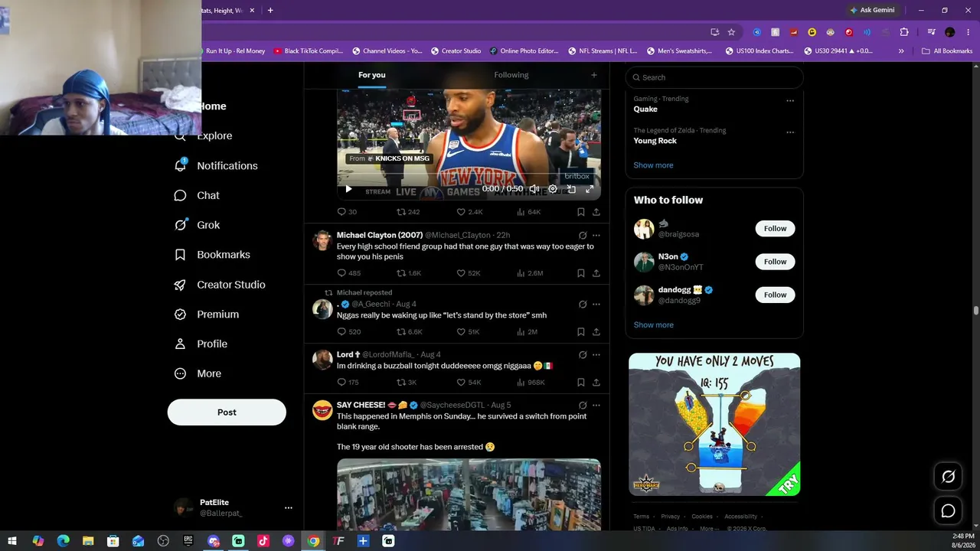The height and width of the screenshot is (551, 980).
Task: Like Michael Clayton's post with 52K likes
Action: (469, 273)
